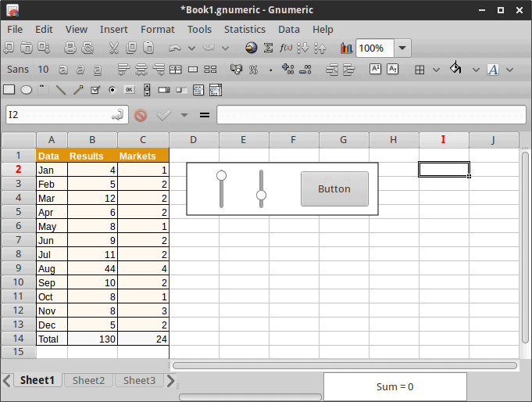The image size is (532, 402).
Task: Save the workbook with the toolbar icon
Action: pos(44,48)
